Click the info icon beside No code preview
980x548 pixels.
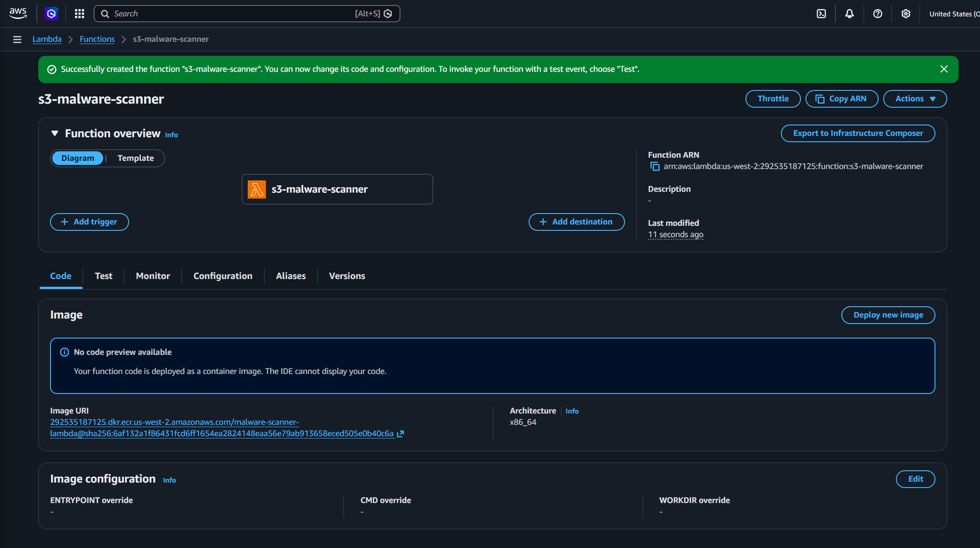coord(65,352)
